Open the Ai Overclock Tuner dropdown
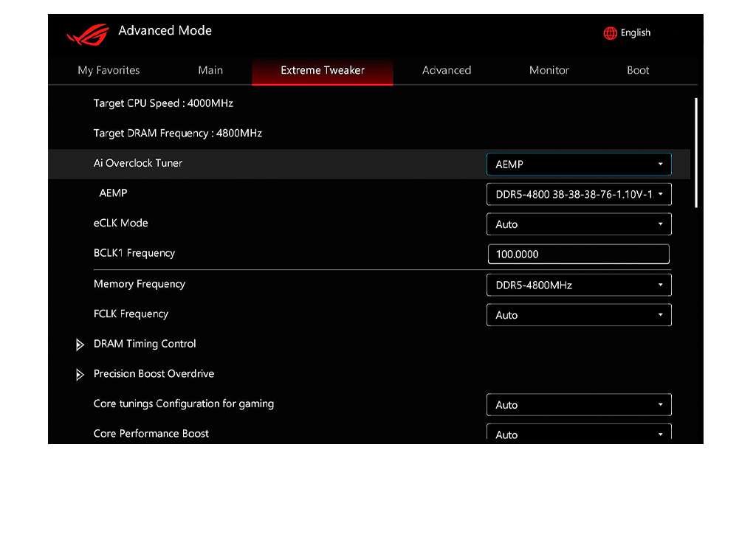Viewport: 756px width, 540px height. tap(578, 164)
